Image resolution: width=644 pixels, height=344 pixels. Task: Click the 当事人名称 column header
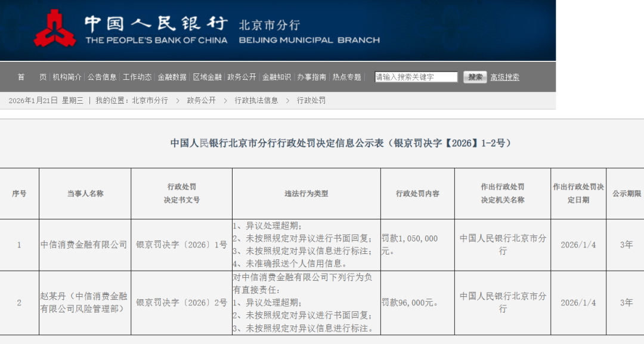85,193
